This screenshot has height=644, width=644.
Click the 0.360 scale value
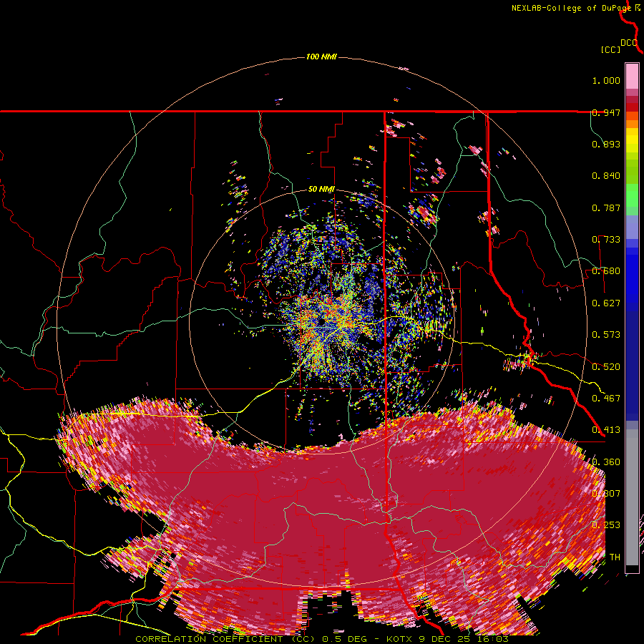pyautogui.click(x=606, y=462)
